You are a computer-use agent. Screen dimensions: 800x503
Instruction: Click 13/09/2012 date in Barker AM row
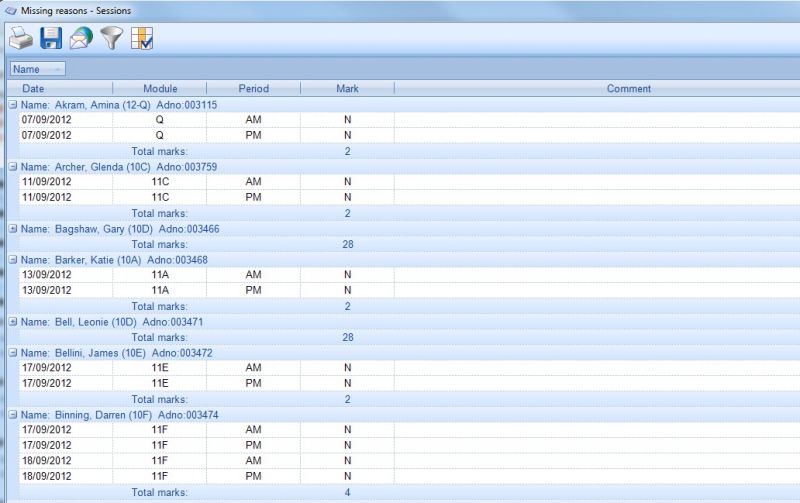(46, 274)
